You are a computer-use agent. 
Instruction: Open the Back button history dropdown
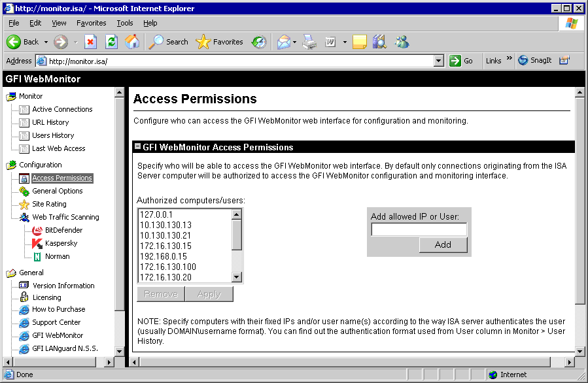click(46, 42)
